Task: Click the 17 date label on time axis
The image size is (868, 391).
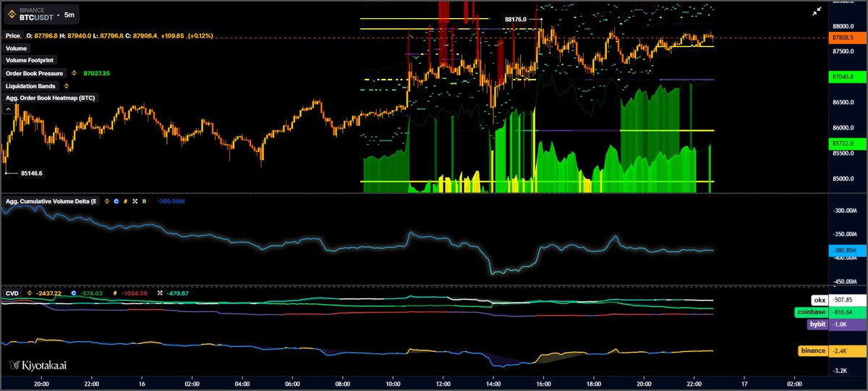Action: (744, 383)
